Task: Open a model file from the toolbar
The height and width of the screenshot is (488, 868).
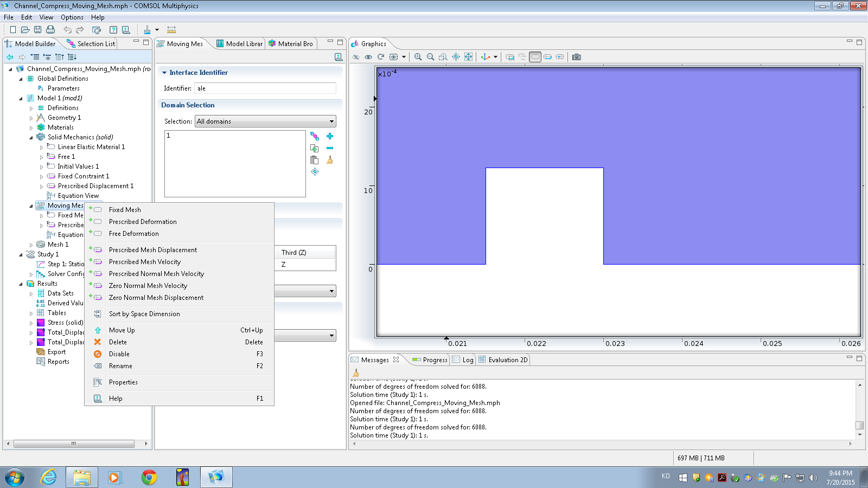Action: tap(25, 30)
